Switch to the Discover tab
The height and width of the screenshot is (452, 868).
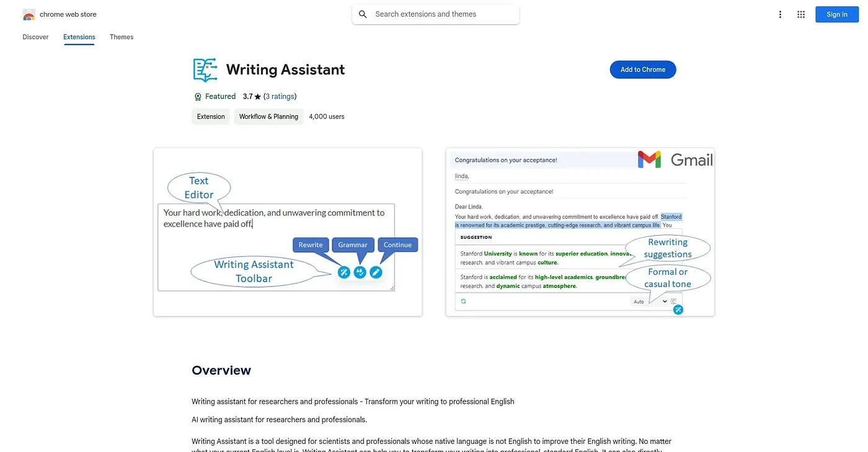click(35, 37)
